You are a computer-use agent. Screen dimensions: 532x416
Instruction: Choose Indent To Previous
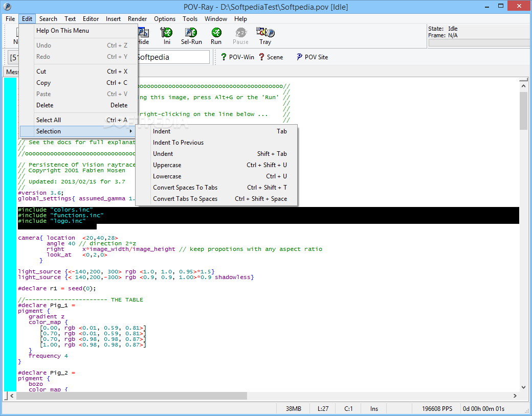[216, 143]
